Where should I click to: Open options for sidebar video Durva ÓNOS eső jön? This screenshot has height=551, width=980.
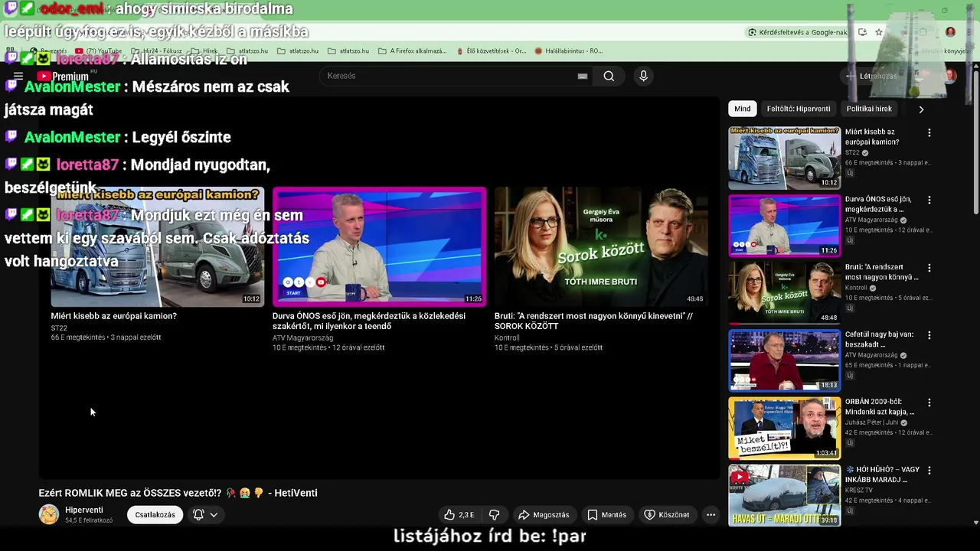[929, 200]
